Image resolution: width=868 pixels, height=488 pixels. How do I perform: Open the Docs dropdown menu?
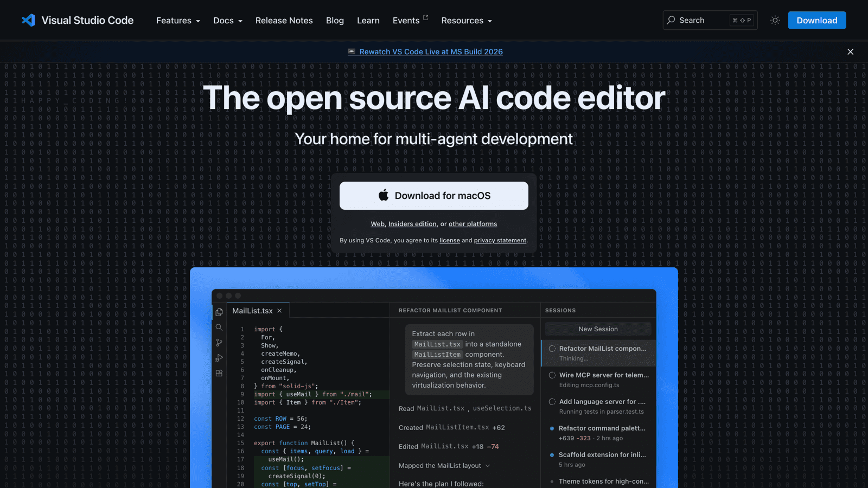tap(228, 21)
